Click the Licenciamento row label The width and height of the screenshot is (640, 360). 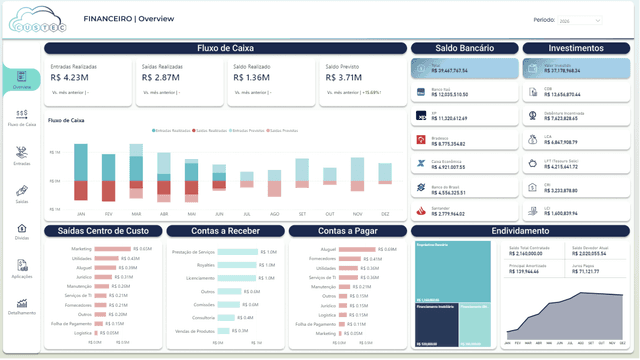pos(200,278)
